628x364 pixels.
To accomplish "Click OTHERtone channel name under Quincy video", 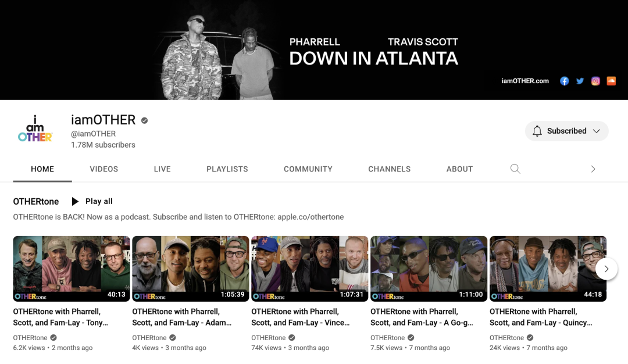I will 506,338.
